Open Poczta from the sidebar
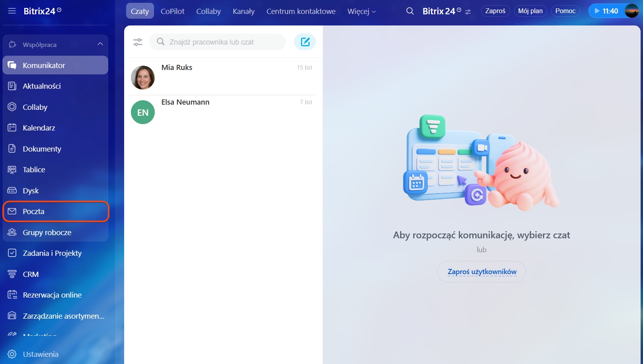Screen dimensions: 643x364 tap(55, 211)
